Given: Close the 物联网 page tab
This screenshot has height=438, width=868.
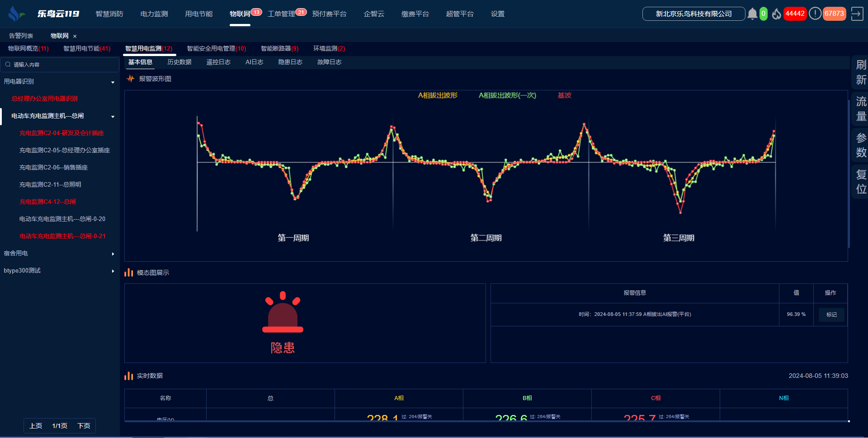Looking at the screenshot, I should pos(75,36).
